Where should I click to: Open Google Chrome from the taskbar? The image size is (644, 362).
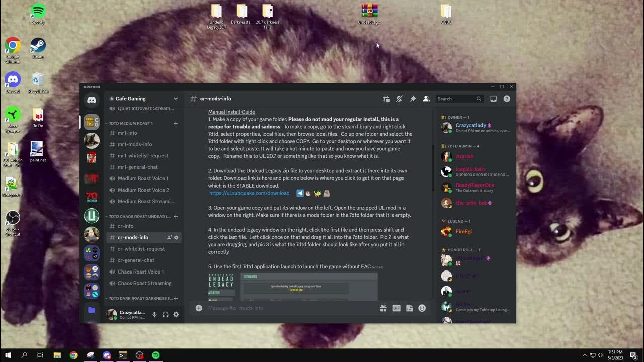pyautogui.click(x=73, y=355)
